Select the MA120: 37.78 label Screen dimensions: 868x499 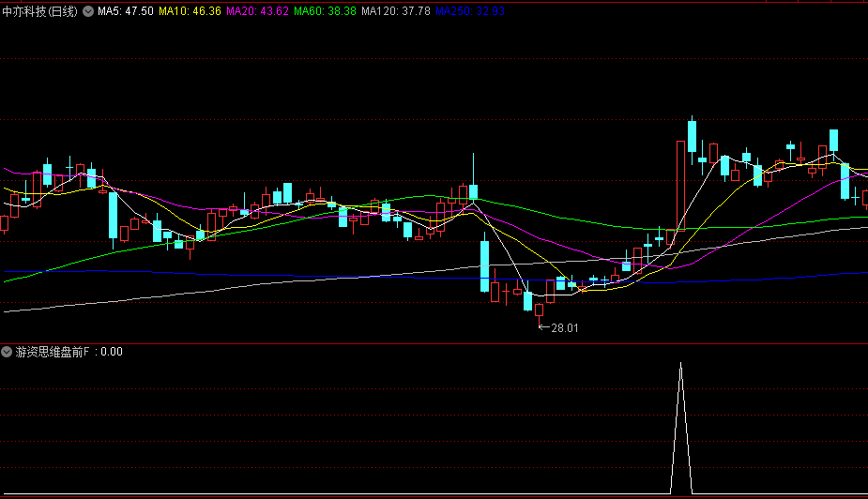point(396,11)
